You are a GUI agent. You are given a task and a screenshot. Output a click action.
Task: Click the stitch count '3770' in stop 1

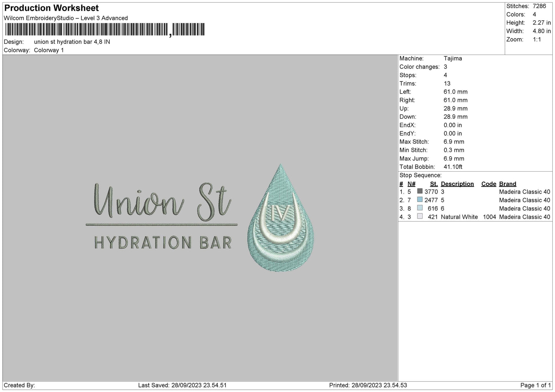tap(431, 192)
